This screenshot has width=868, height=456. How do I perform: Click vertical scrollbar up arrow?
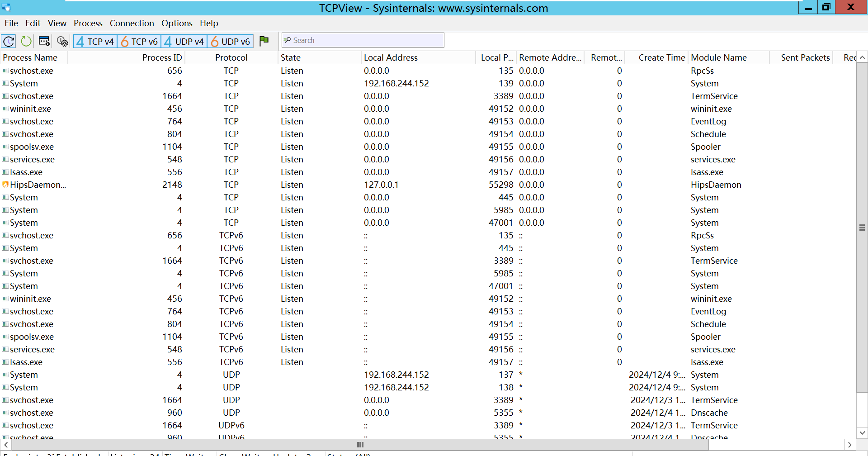coord(862,57)
